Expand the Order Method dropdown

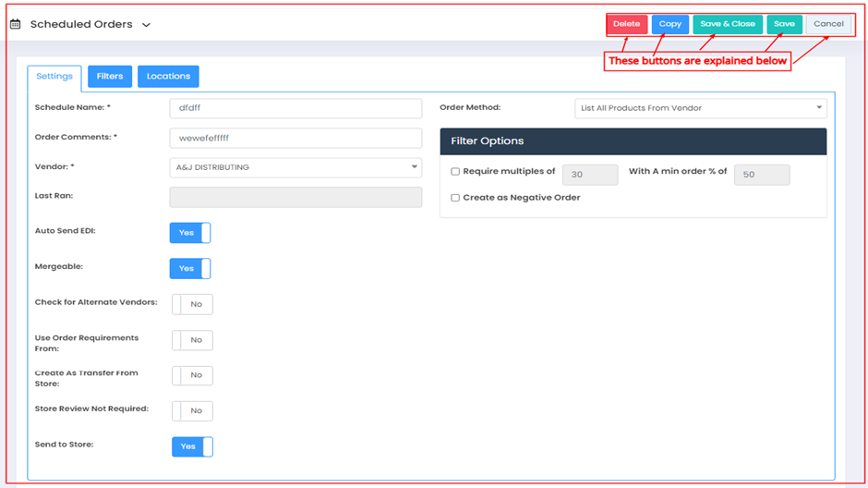click(x=700, y=108)
